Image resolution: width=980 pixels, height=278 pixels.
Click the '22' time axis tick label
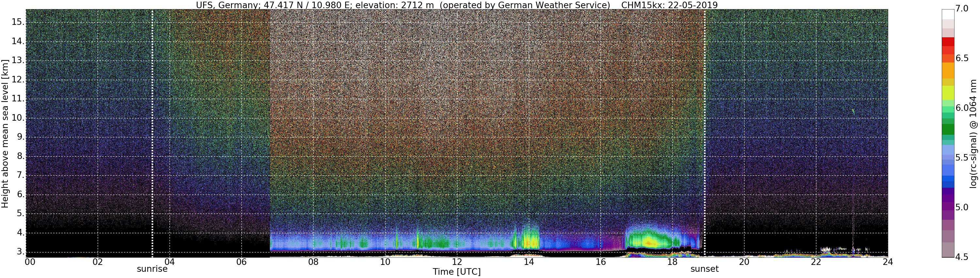click(x=816, y=262)
